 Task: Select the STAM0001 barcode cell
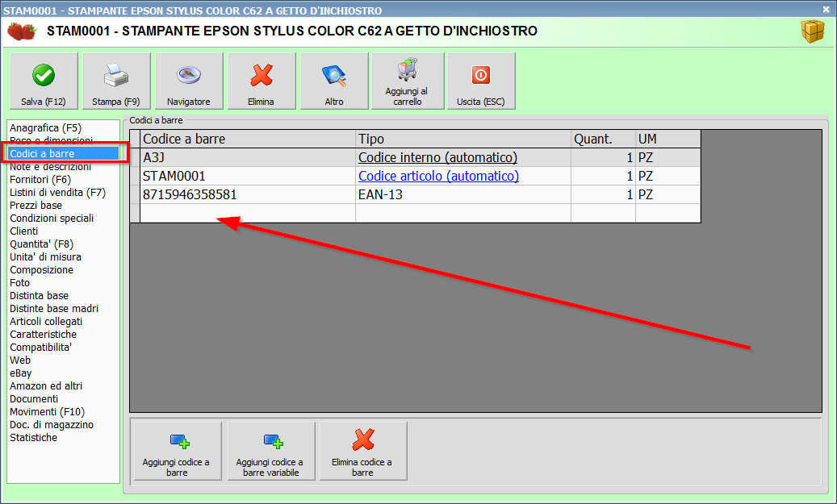click(248, 176)
